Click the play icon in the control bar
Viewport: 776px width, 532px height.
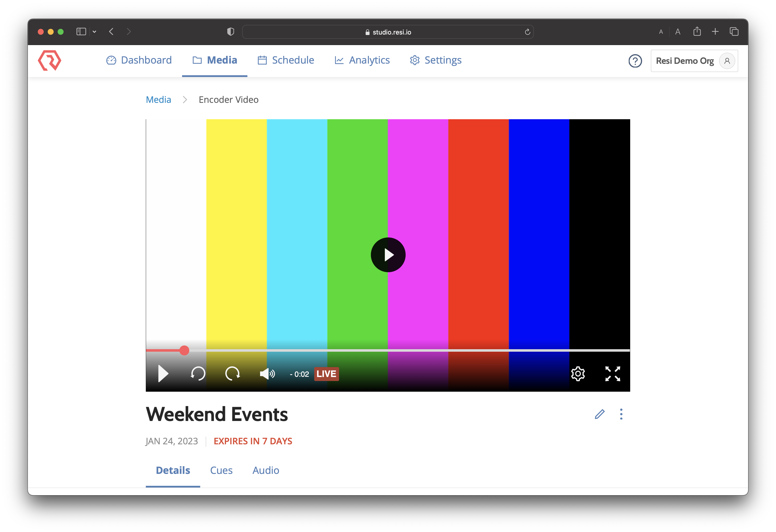(x=163, y=373)
